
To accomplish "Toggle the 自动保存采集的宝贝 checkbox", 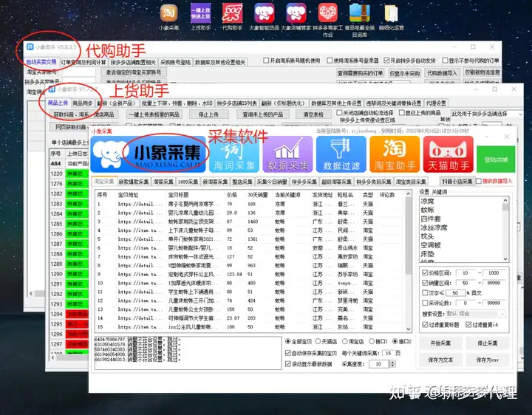I will [x=288, y=353].
